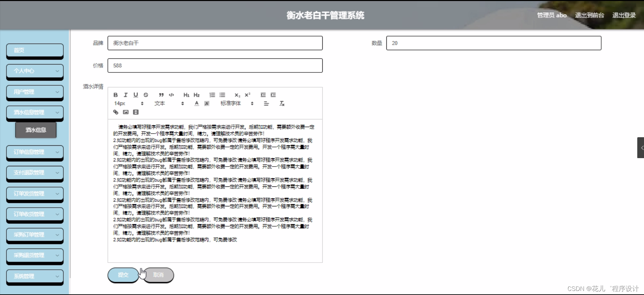Click inside the 酒水详情 rich text area

tap(215, 190)
